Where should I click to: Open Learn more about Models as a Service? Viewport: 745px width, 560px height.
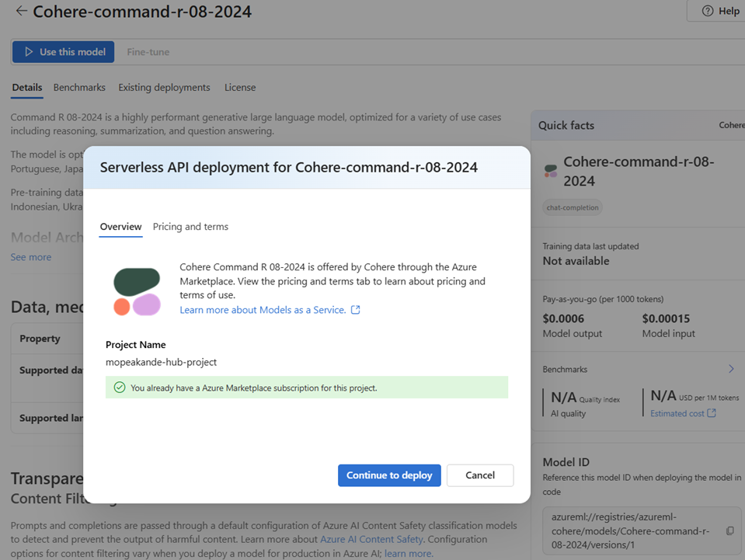263,310
